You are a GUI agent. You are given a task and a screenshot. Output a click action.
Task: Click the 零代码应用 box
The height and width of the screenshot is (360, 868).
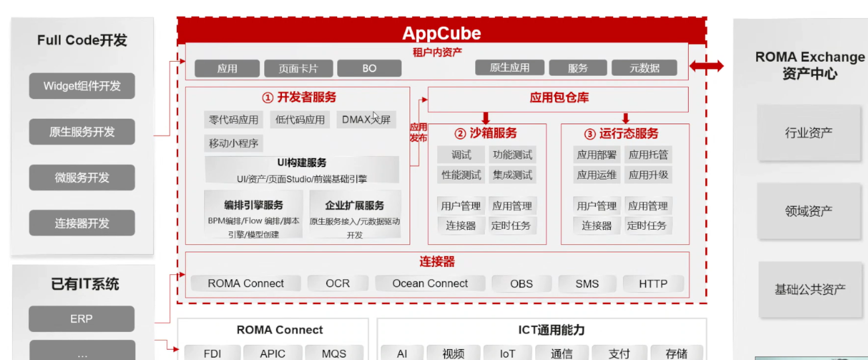pos(234,120)
